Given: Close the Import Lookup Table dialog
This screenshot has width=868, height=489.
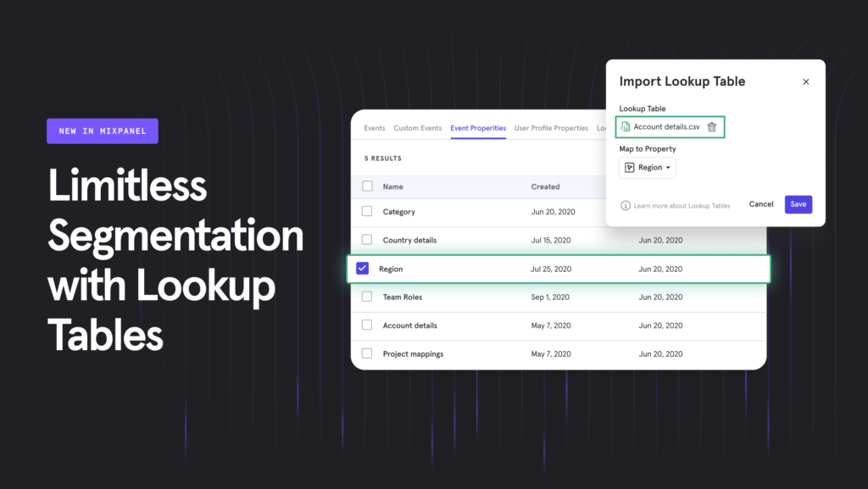Looking at the screenshot, I should coord(805,82).
